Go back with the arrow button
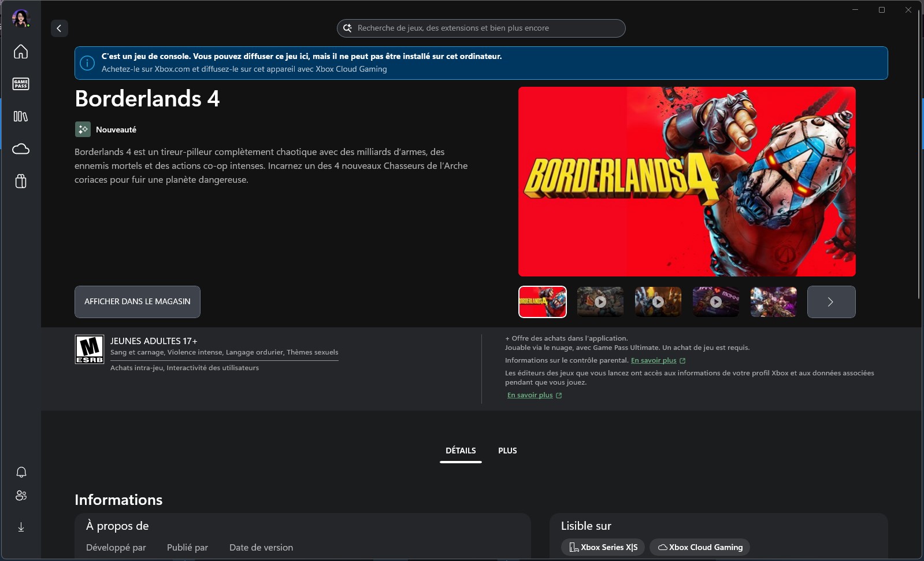The width and height of the screenshot is (924, 561). click(x=60, y=28)
